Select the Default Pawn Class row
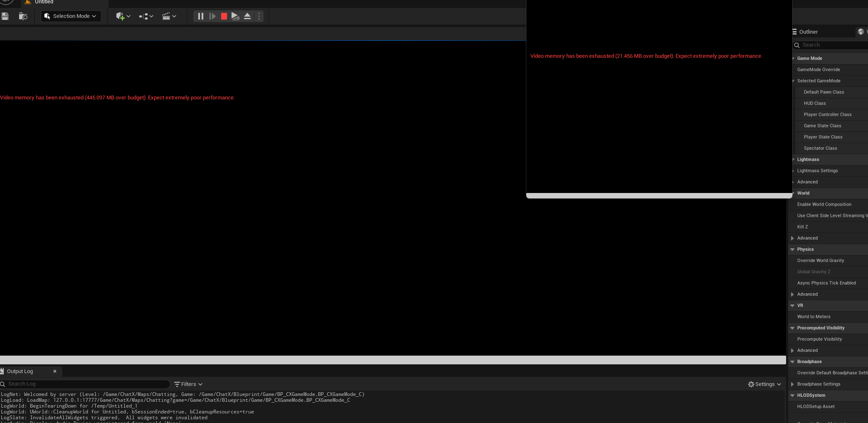The width and height of the screenshot is (868, 423). pos(831,92)
